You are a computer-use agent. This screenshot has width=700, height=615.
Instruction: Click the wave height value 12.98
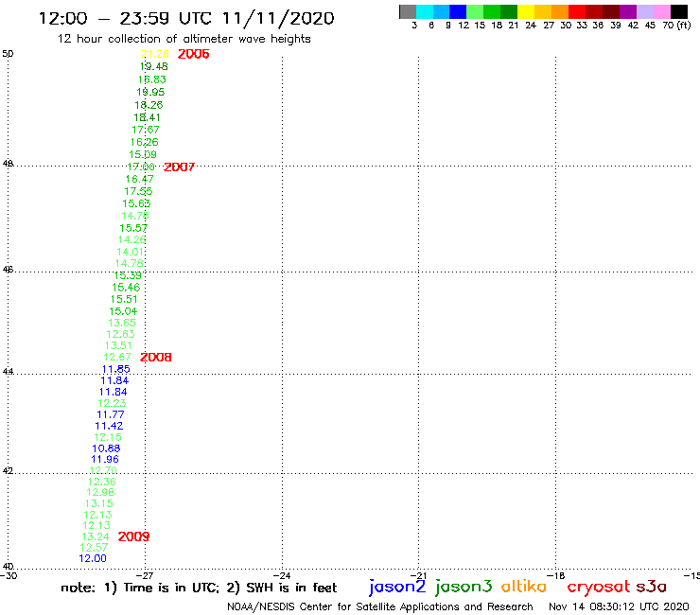pos(100,492)
